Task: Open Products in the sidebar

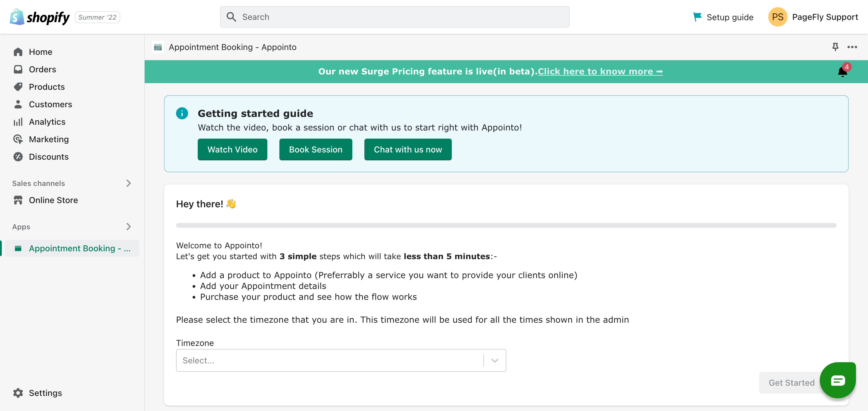Action: coord(72,87)
